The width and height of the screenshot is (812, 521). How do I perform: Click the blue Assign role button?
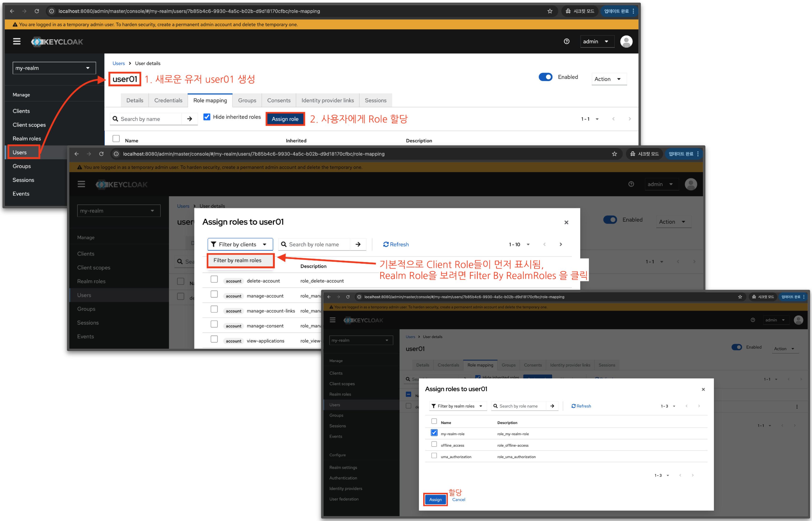point(285,119)
